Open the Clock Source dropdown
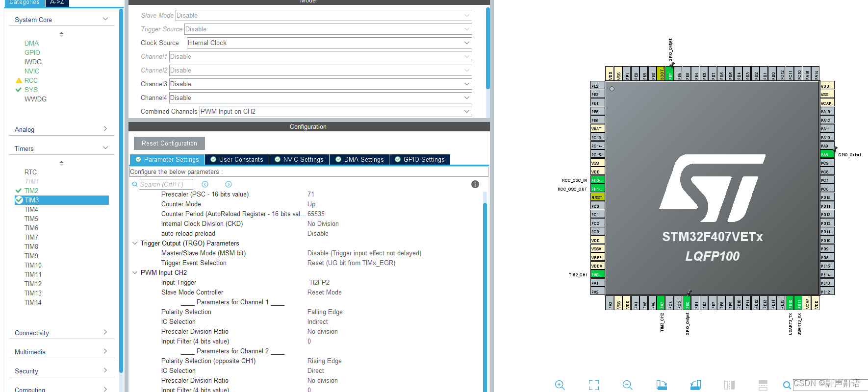The width and height of the screenshot is (868, 392). (329, 43)
